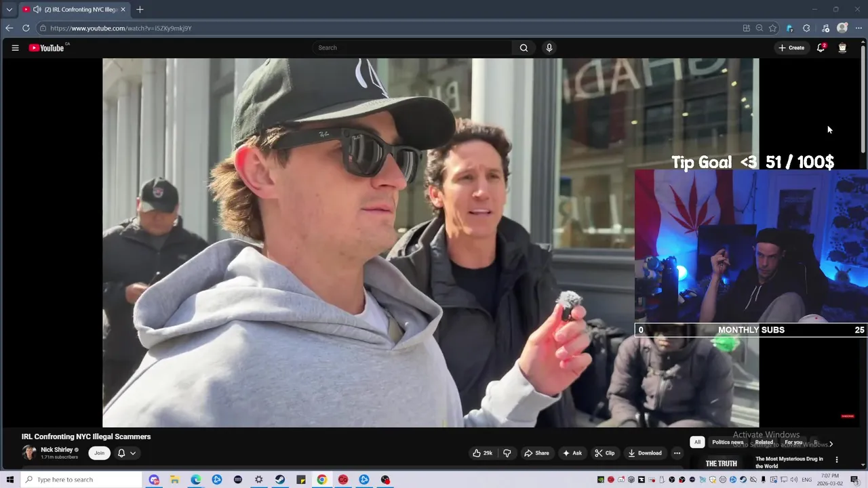Toggle the subscription notification bell for Nick Shirley
This screenshot has height=488, width=868.
pos(121,453)
